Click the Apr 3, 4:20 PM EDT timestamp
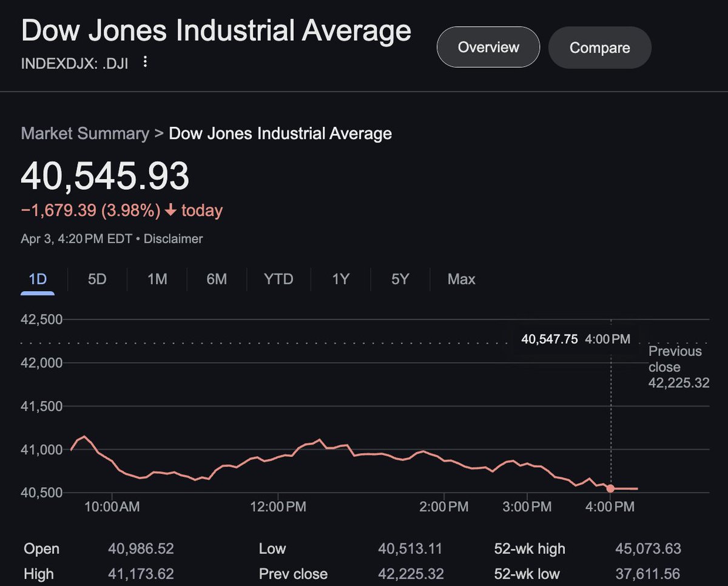The image size is (728, 586). [76, 239]
